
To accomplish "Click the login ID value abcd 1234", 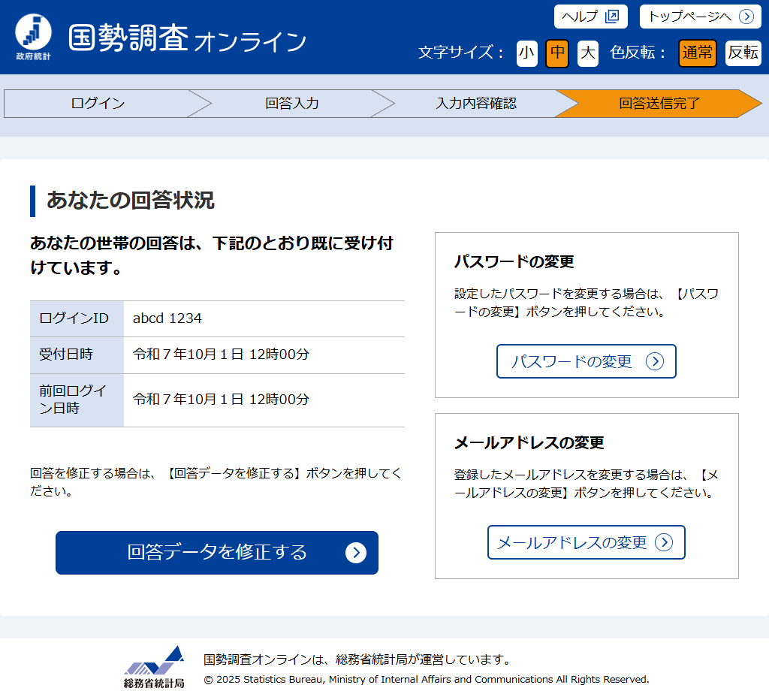I will (167, 318).
